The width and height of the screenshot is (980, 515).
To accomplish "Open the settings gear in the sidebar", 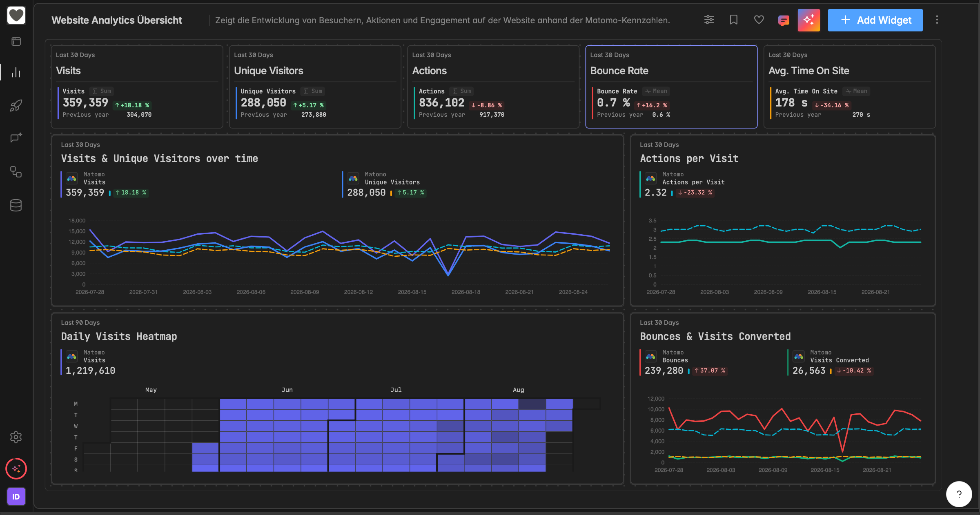I will tap(16, 437).
